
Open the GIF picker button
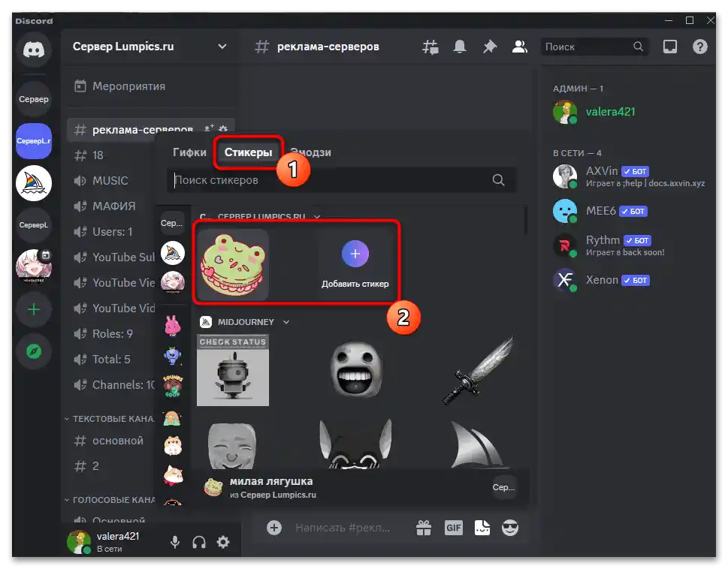[x=453, y=528]
